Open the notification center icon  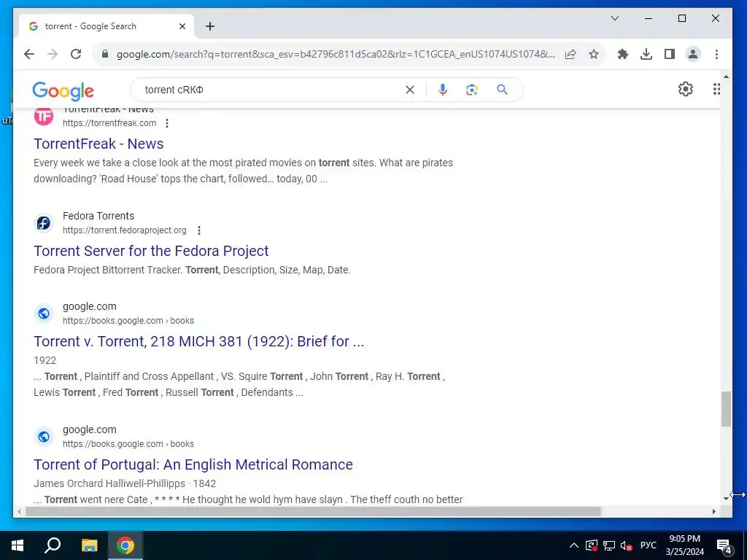(x=724, y=546)
